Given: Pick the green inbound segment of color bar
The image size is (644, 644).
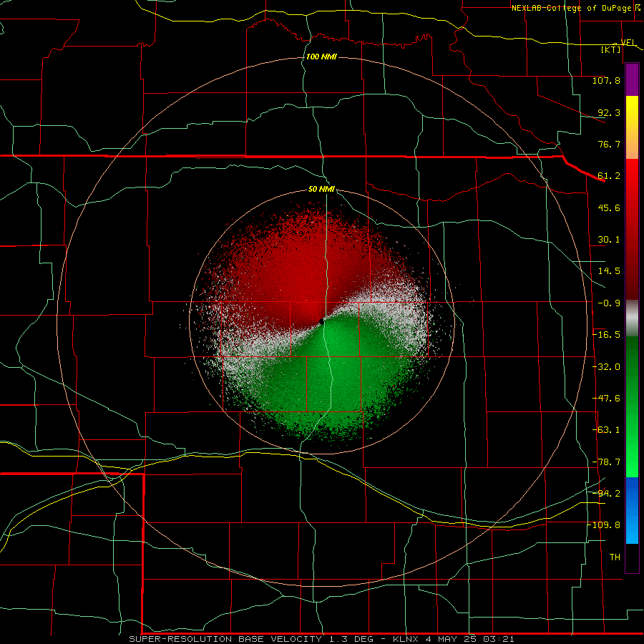Looking at the screenshot, I should 632,406.
